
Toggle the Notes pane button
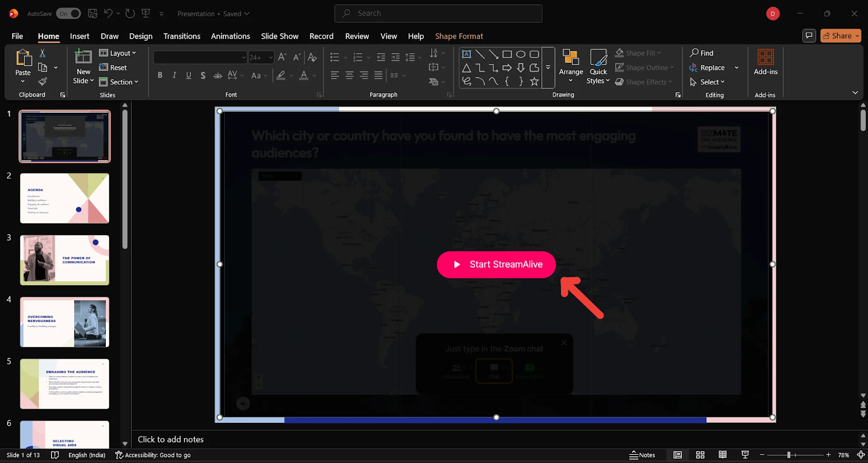642,455
